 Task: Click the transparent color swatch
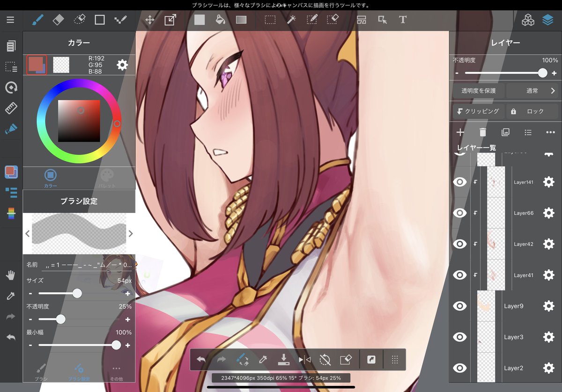pos(61,65)
